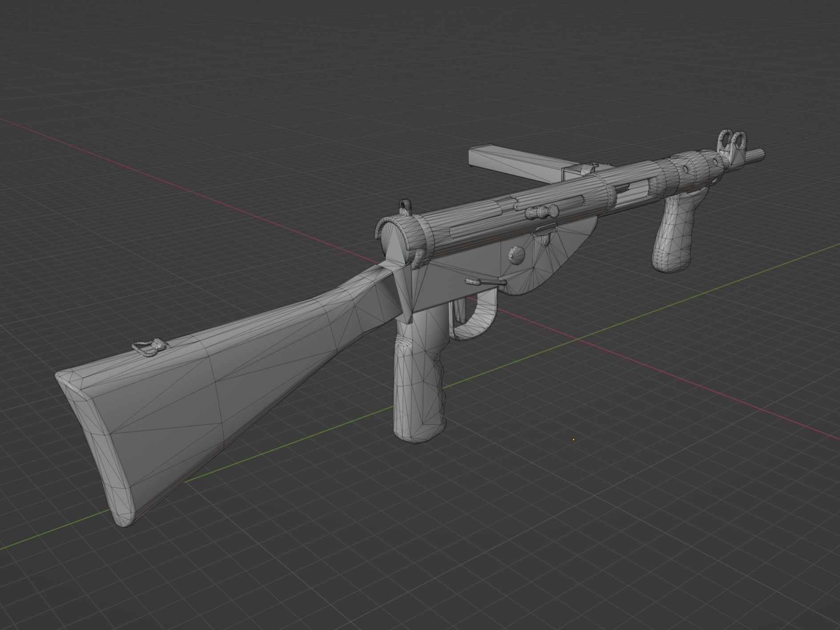Click the sling loop on the stock

pyautogui.click(x=150, y=347)
